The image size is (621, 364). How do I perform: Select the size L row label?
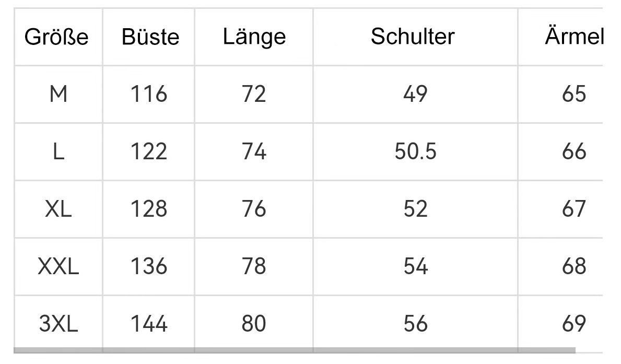pos(58,152)
